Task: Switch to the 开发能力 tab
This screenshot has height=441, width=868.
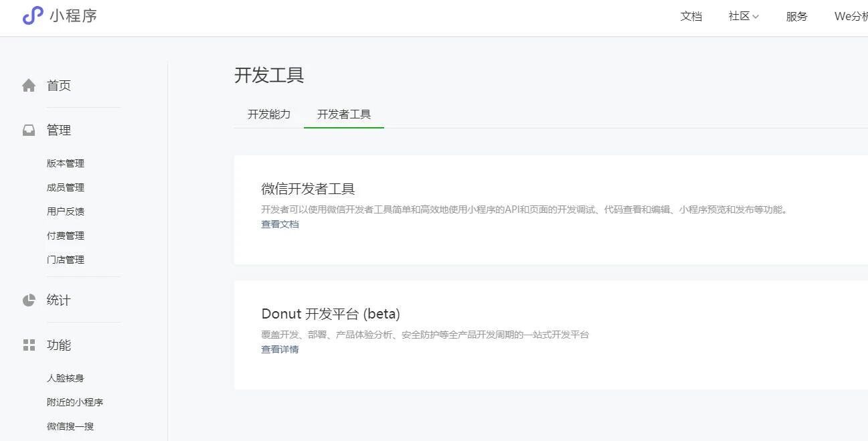Action: pyautogui.click(x=269, y=114)
